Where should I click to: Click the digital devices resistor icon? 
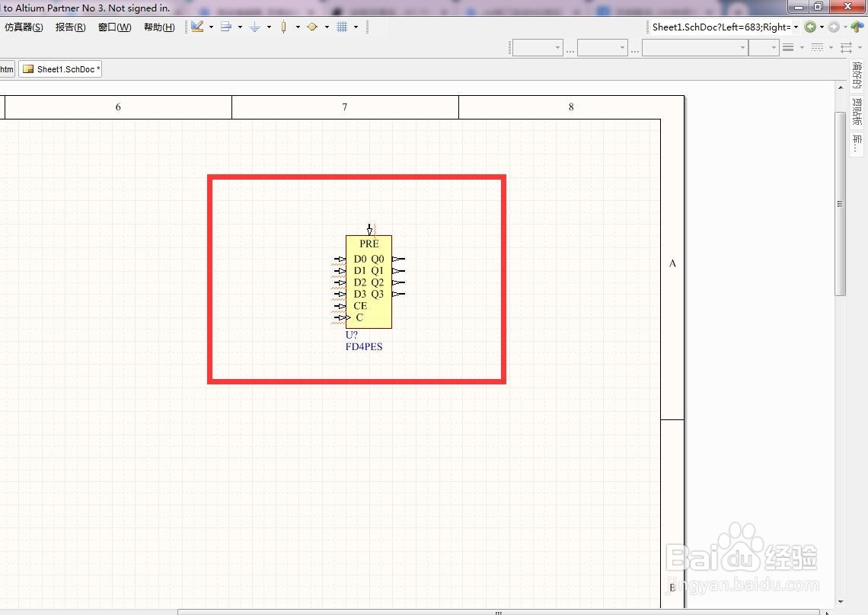tap(283, 27)
